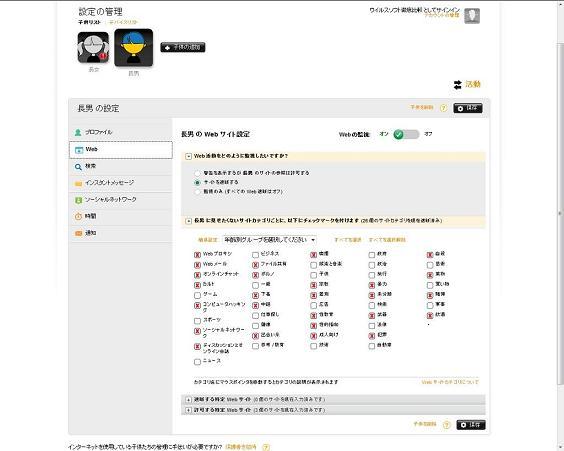Check the 健康 category checkbox
Image resolution: width=564 pixels, height=451 pixels.
coord(255,325)
